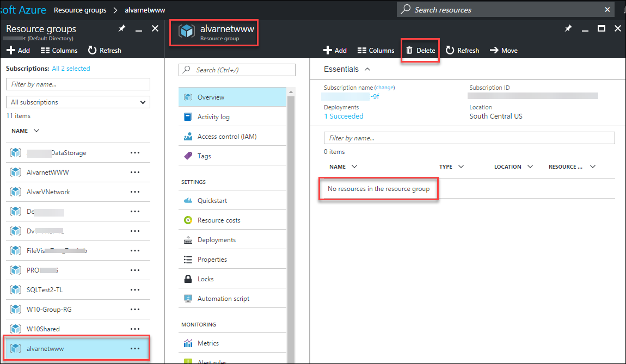The image size is (626, 364).
Task: Click Add in the alvarnetwww blade toolbar
Action: pyautogui.click(x=335, y=50)
